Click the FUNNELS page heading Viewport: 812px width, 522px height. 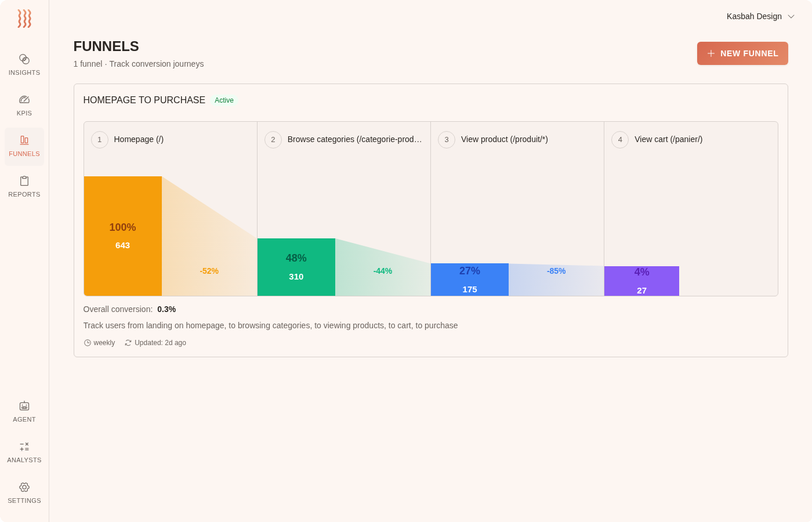click(x=106, y=46)
